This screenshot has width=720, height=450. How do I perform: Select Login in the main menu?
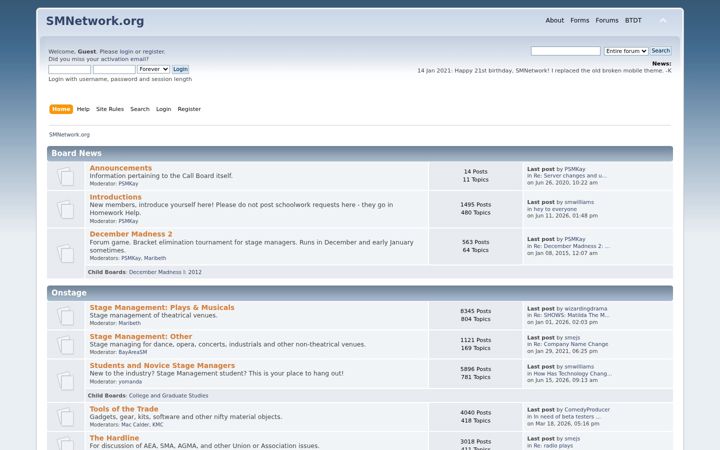click(163, 109)
